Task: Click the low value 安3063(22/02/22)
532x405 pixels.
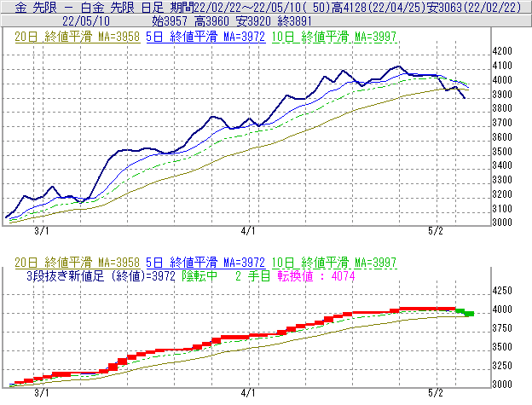Action: (474, 8)
